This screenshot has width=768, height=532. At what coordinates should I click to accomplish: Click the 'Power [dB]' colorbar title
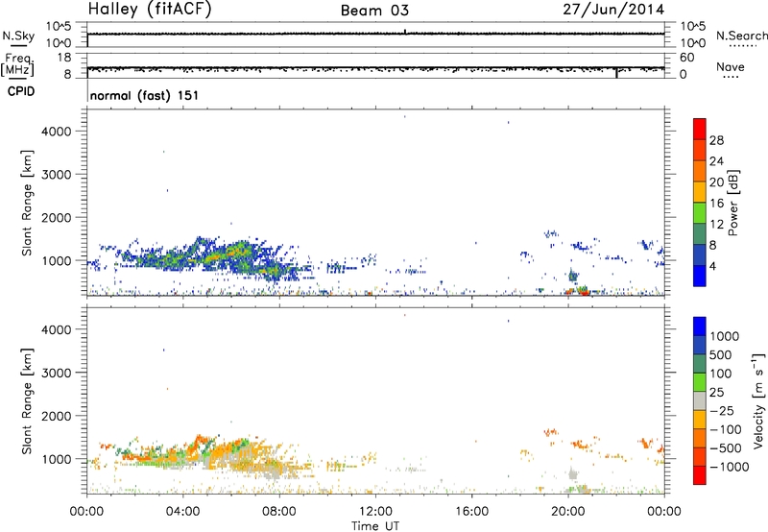[x=732, y=203]
